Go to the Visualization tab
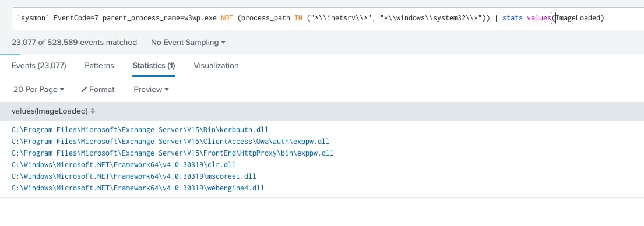The height and width of the screenshot is (226, 644). [x=216, y=66]
